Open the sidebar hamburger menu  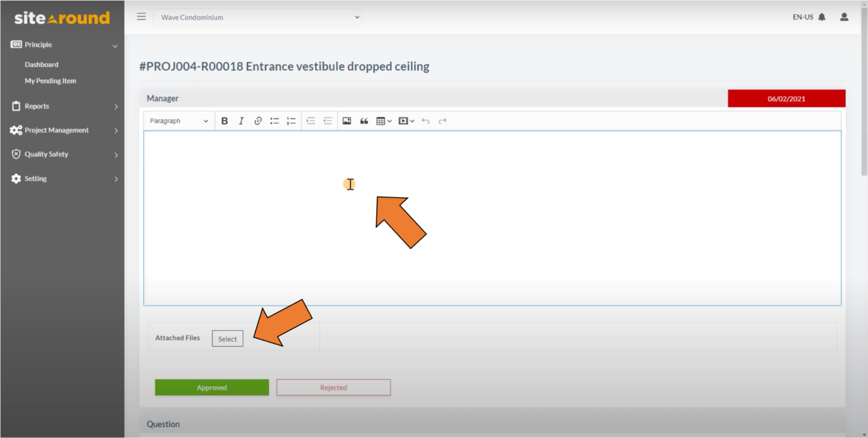[141, 16]
